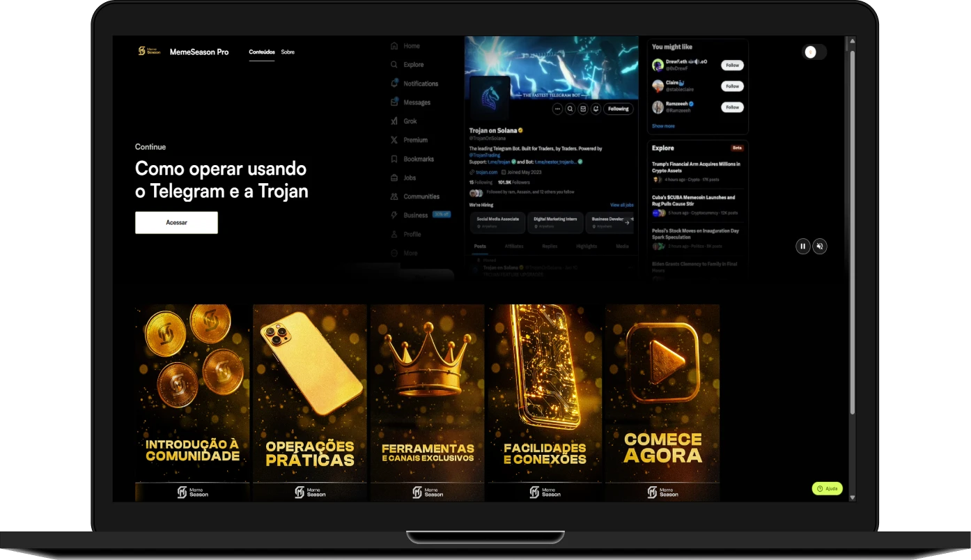Click the Beta badge in Explore panel

[x=737, y=148]
